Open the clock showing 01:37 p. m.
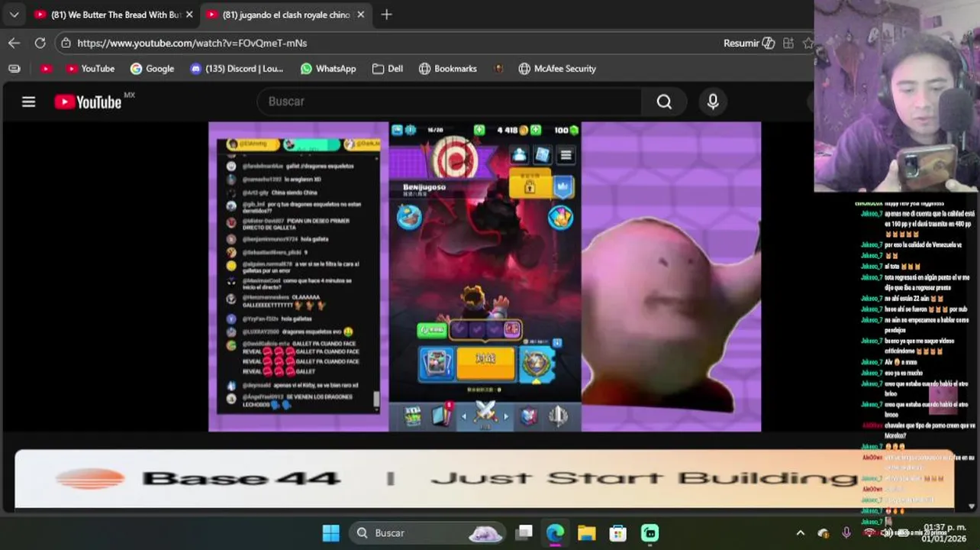The width and height of the screenshot is (980, 550). click(944, 532)
